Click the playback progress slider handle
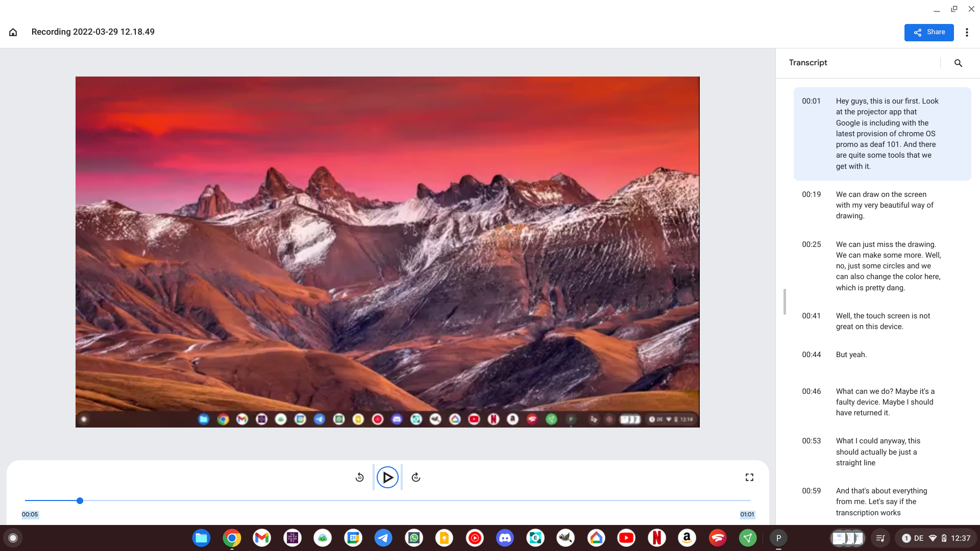 pos(80,501)
